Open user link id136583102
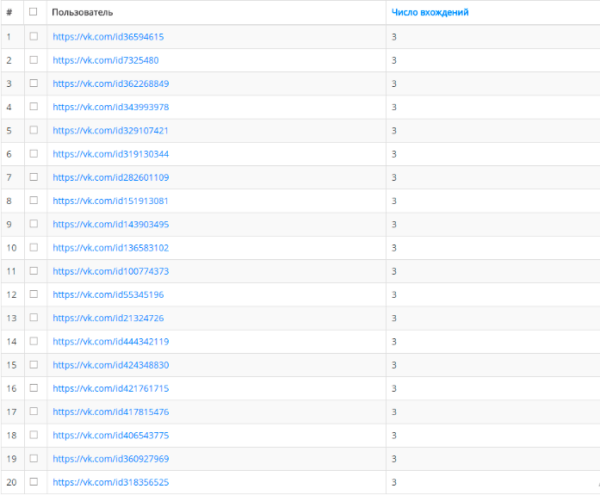The image size is (600, 495). 111,248
